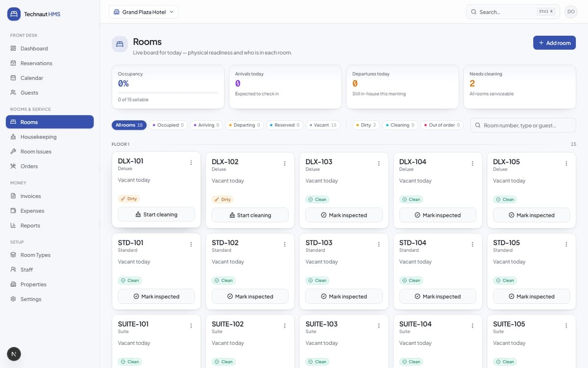Mark DLX-103 as inspected
This screenshot has width=588, height=368.
pos(344,215)
